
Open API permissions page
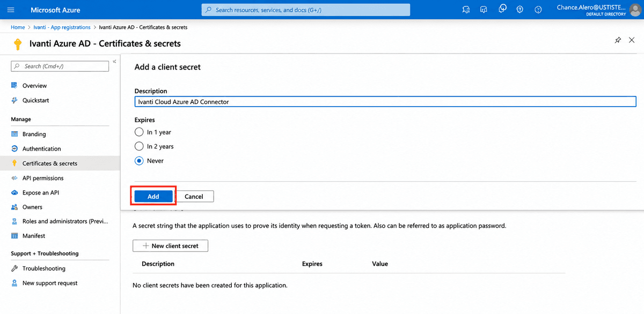tap(43, 178)
